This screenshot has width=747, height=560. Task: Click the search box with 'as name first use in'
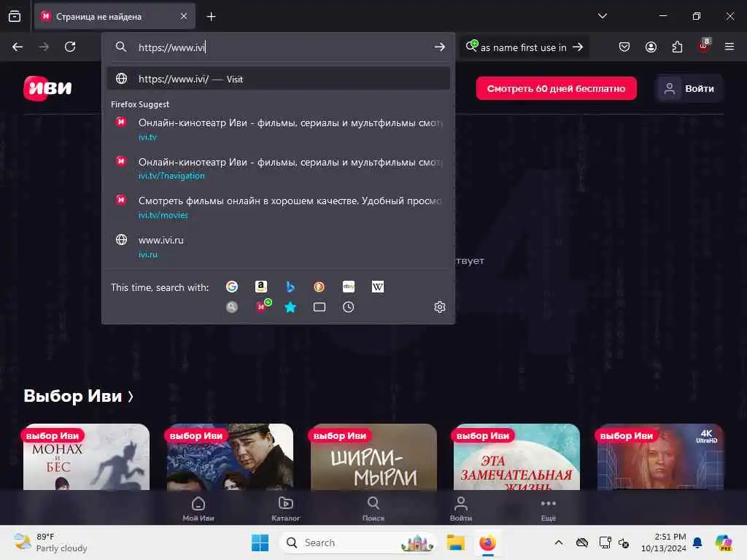pos(522,47)
